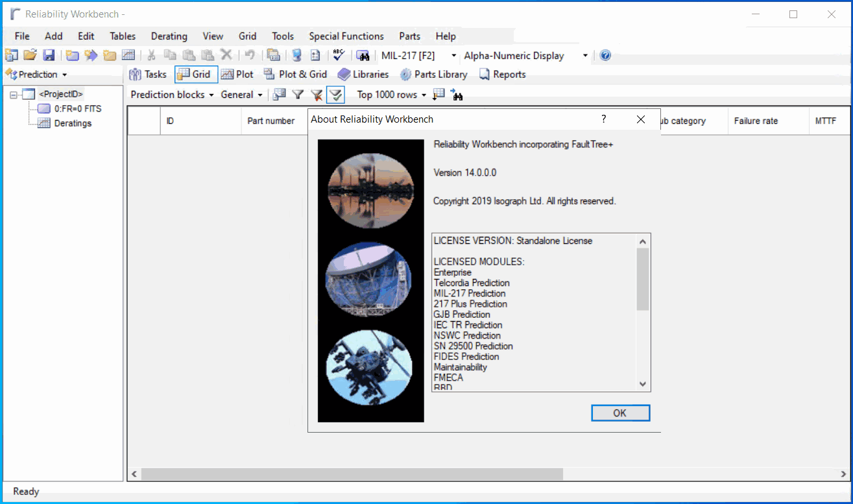Click the Delete X toolbar icon
This screenshot has height=504, width=853.
pos(226,56)
